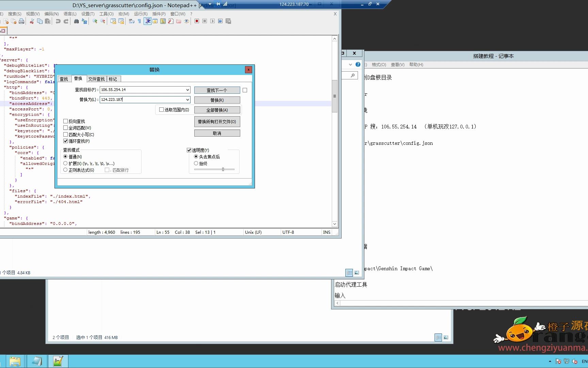
Task: Enable the 反向查找 checkbox
Action: (66, 121)
